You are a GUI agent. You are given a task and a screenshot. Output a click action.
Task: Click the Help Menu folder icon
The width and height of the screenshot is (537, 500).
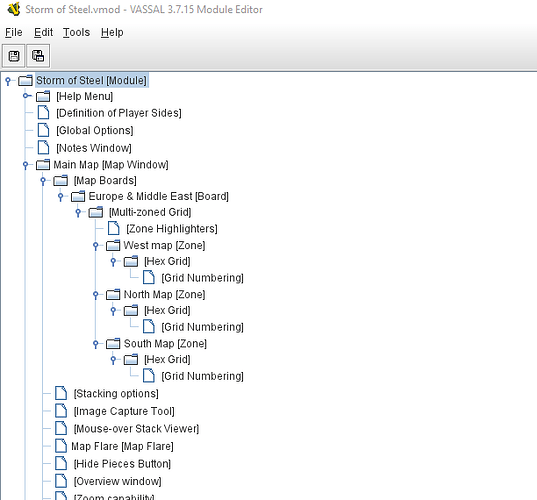point(43,96)
